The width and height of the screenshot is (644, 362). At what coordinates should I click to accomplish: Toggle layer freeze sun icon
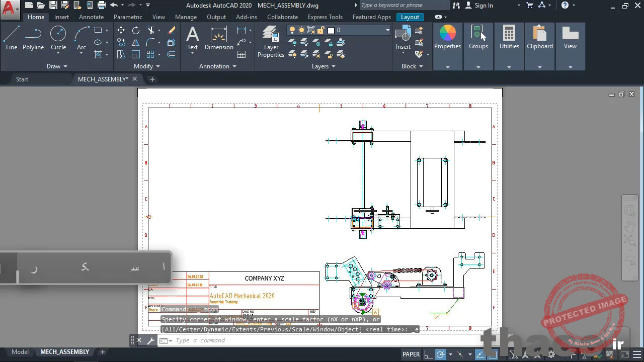(x=302, y=30)
